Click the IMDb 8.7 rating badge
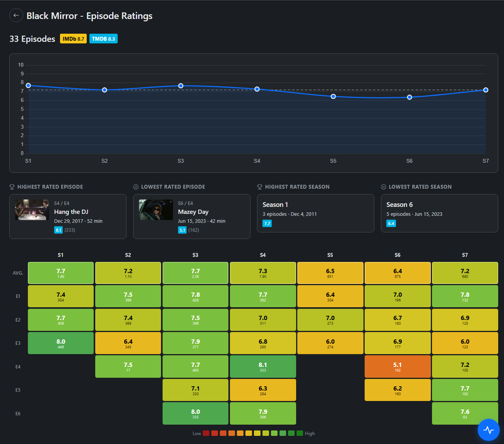 [73, 39]
